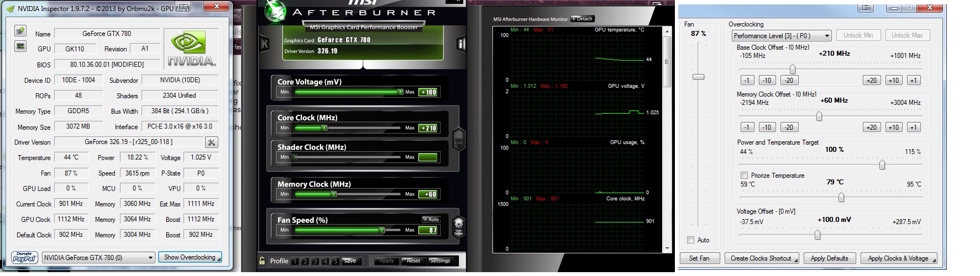Click Base Clock Offset +1 button

(913, 81)
